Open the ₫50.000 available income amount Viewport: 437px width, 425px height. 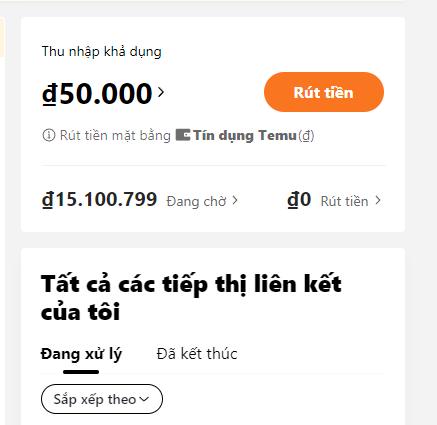click(x=97, y=93)
